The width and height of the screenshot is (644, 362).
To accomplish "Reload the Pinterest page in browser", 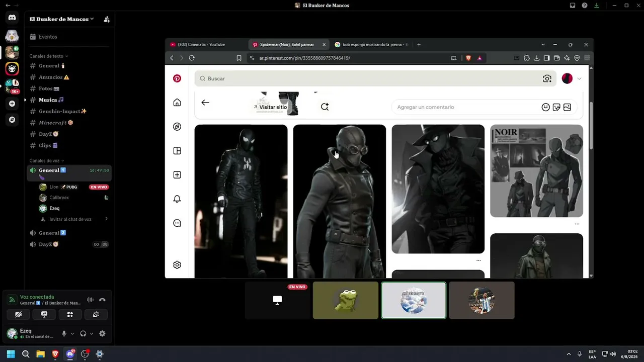I will 192,58.
